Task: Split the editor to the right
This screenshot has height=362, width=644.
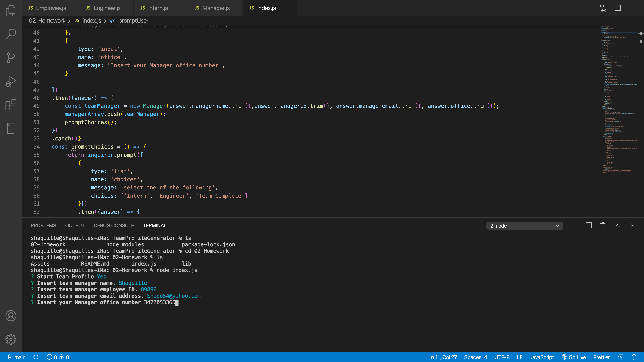Action: (618, 8)
